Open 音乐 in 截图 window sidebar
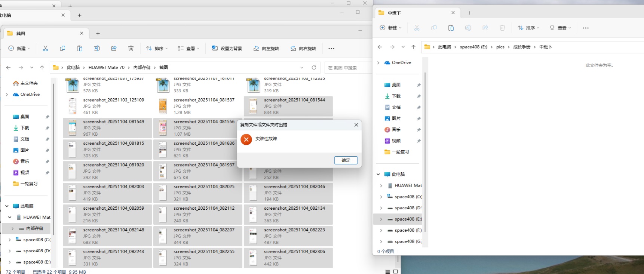This screenshot has width=644, height=274. [21, 161]
